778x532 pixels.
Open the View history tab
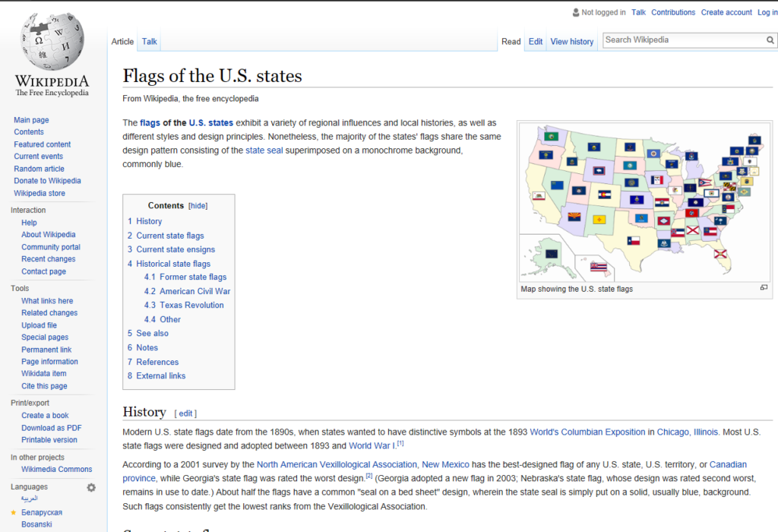coord(571,41)
